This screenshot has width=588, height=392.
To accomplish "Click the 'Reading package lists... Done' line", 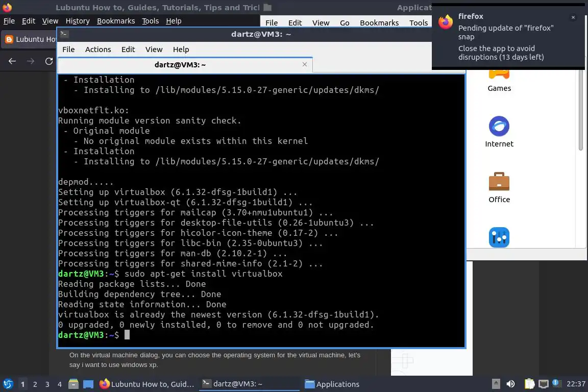I will coord(132,284).
